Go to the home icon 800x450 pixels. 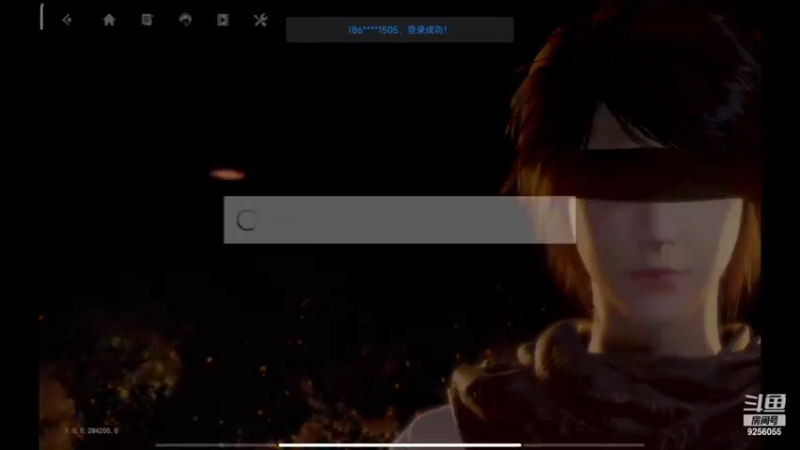pyautogui.click(x=109, y=20)
